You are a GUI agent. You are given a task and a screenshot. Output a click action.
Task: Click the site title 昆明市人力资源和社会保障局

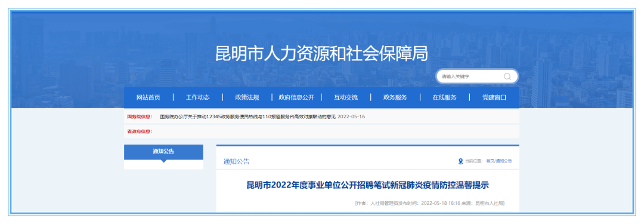321,54
